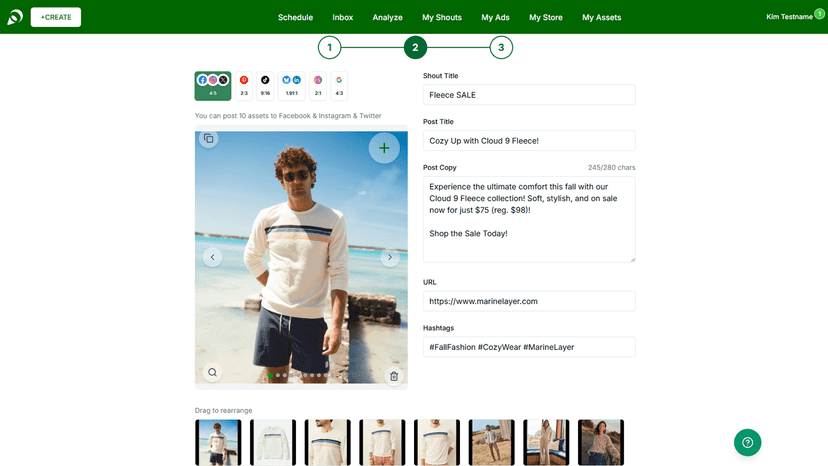Open the help button at bottom-right
Viewport: 828px width, 466px height.
click(747, 442)
